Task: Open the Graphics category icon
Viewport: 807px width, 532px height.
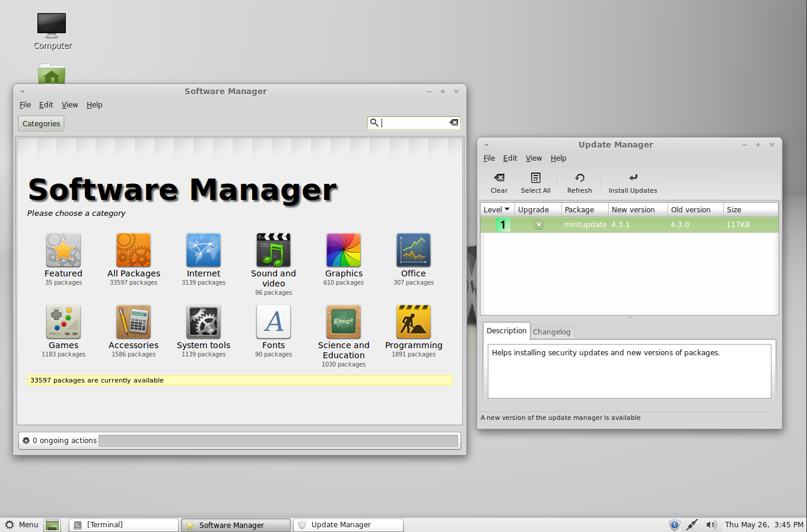Action: [344, 250]
